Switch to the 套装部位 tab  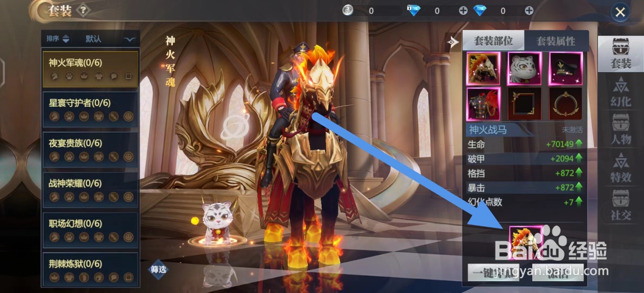tap(493, 41)
